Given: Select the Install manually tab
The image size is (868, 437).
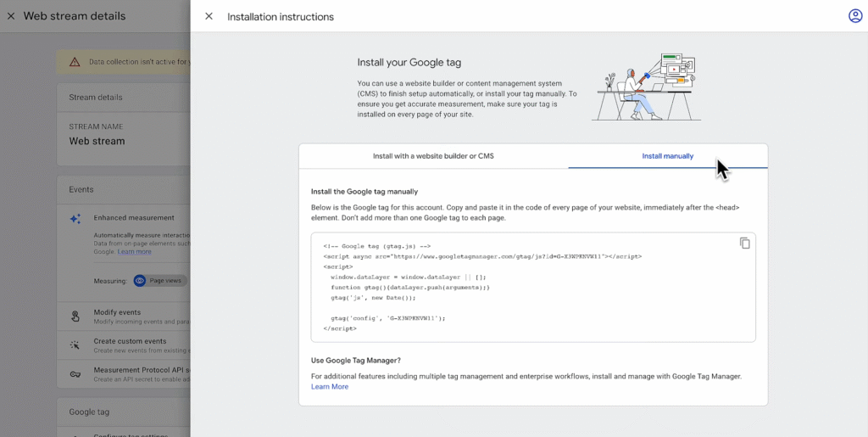Looking at the screenshot, I should point(668,156).
